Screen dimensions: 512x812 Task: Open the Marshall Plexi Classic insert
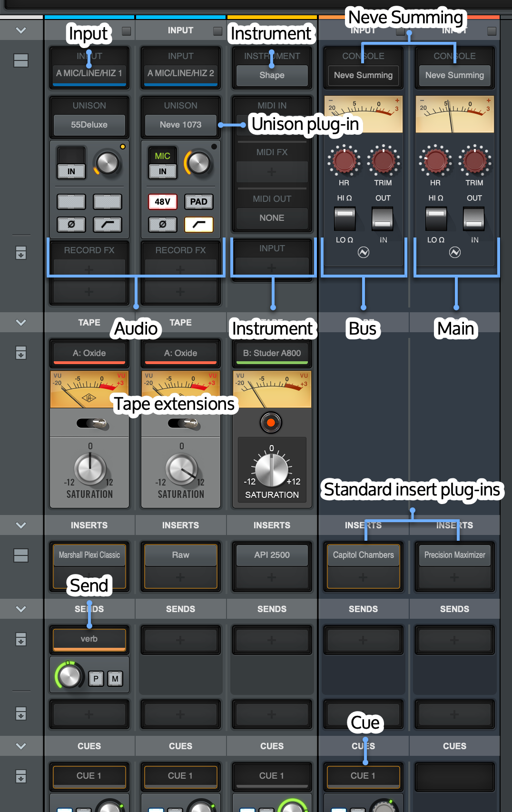(89, 555)
